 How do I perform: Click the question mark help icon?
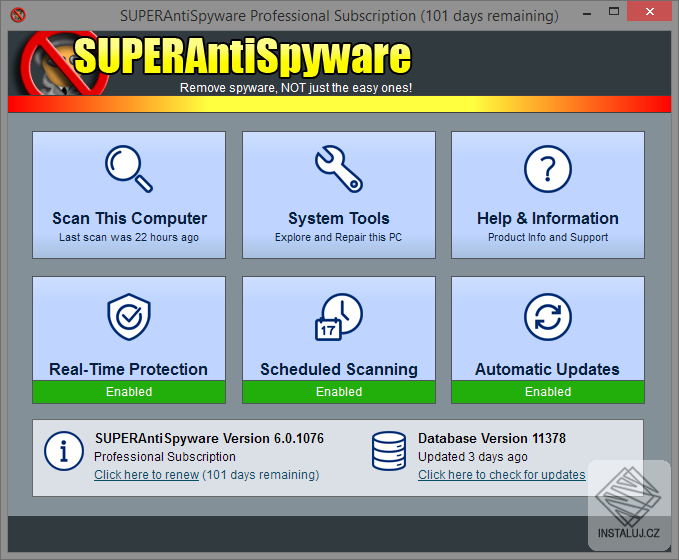click(548, 169)
